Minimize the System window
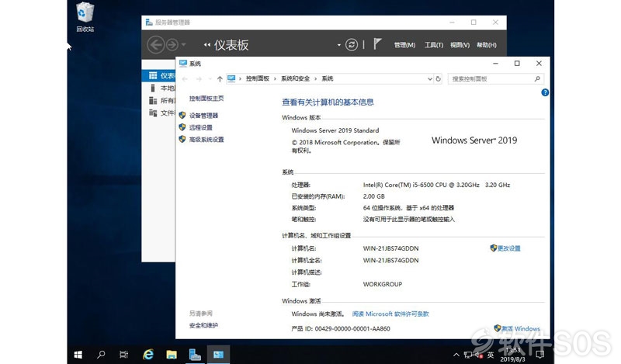Image resolution: width=621 pixels, height=364 pixels. pyautogui.click(x=495, y=64)
